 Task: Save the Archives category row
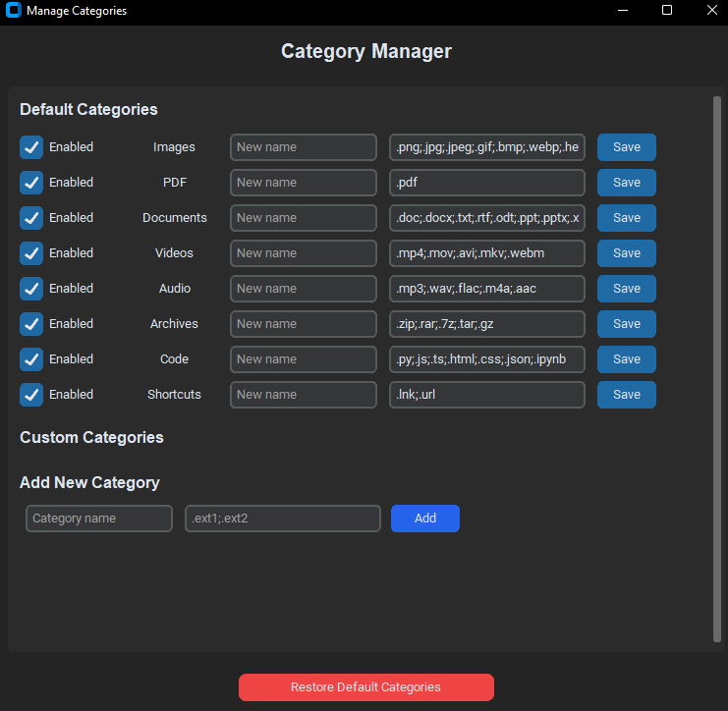point(627,323)
